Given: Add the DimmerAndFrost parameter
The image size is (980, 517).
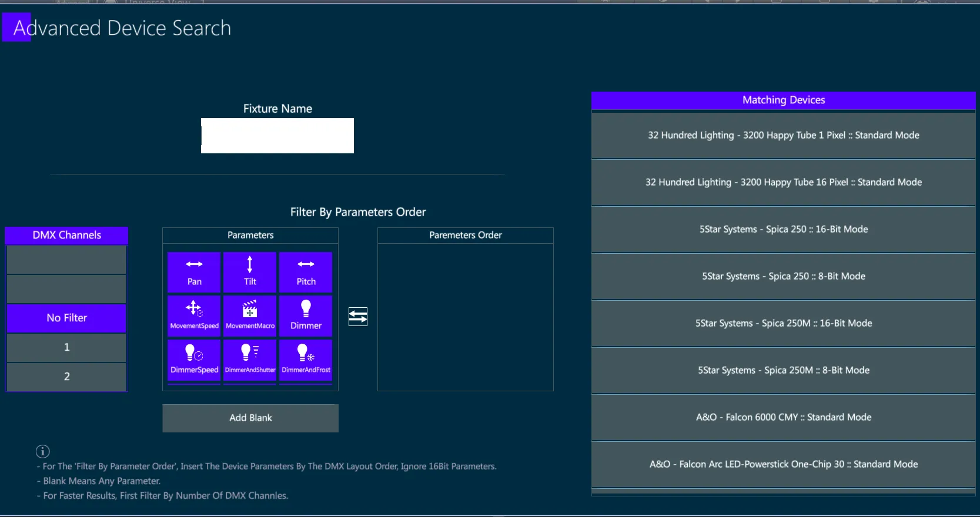Looking at the screenshot, I should tap(306, 360).
